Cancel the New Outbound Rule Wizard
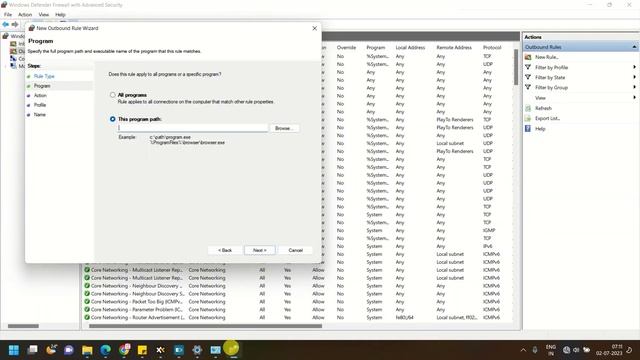This screenshot has height=360, width=640. [x=296, y=250]
